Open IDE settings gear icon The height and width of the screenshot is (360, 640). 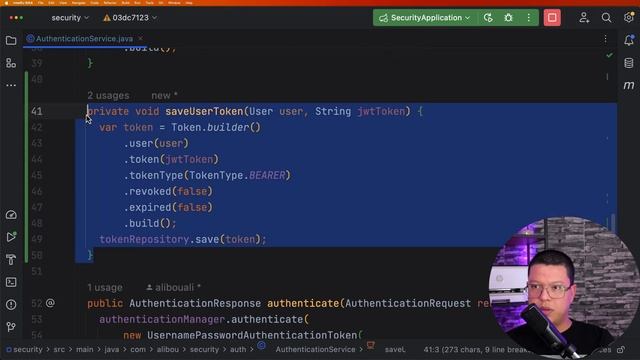point(629,18)
